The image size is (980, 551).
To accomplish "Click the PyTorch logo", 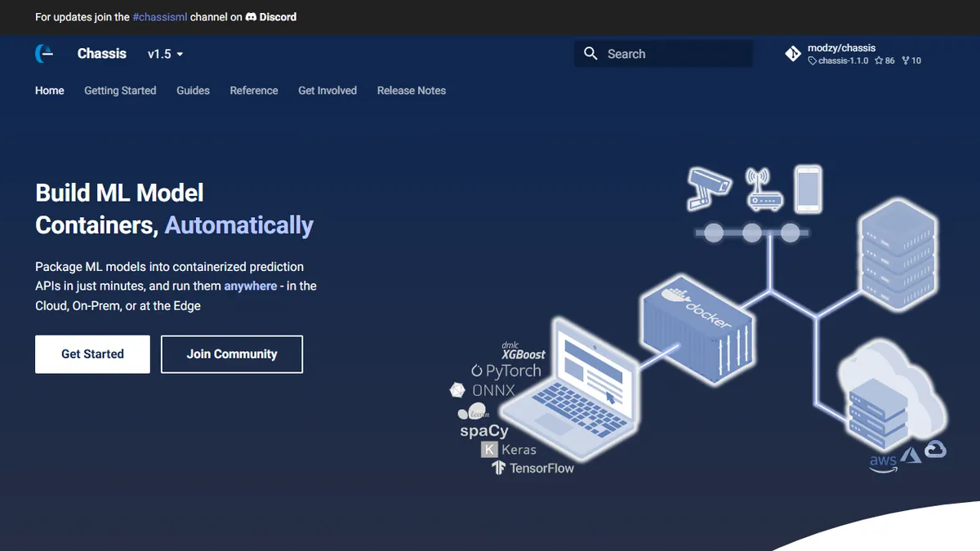I will pos(506,371).
